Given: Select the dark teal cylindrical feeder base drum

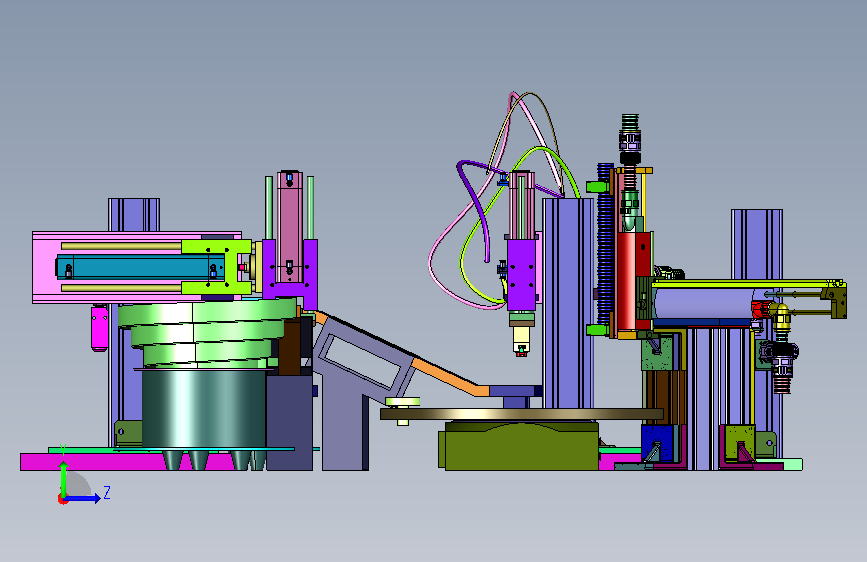Looking at the screenshot, I should point(203,408).
